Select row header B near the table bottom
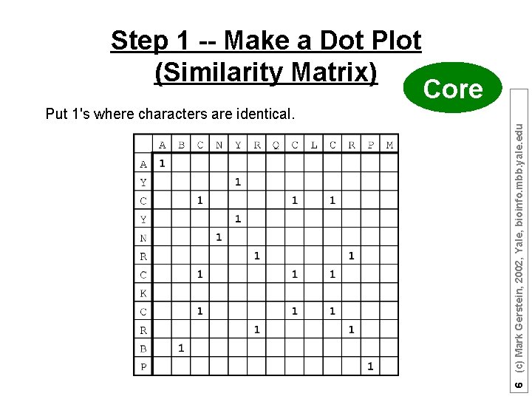532x399 pixels. pos(143,349)
